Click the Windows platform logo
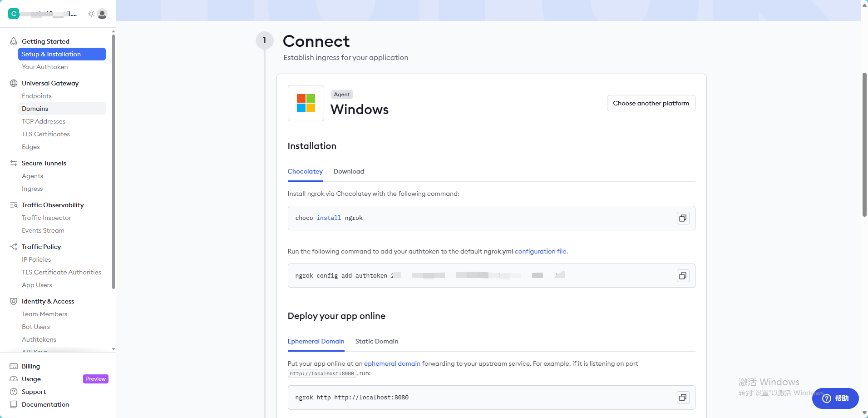The image size is (868, 418). [306, 103]
